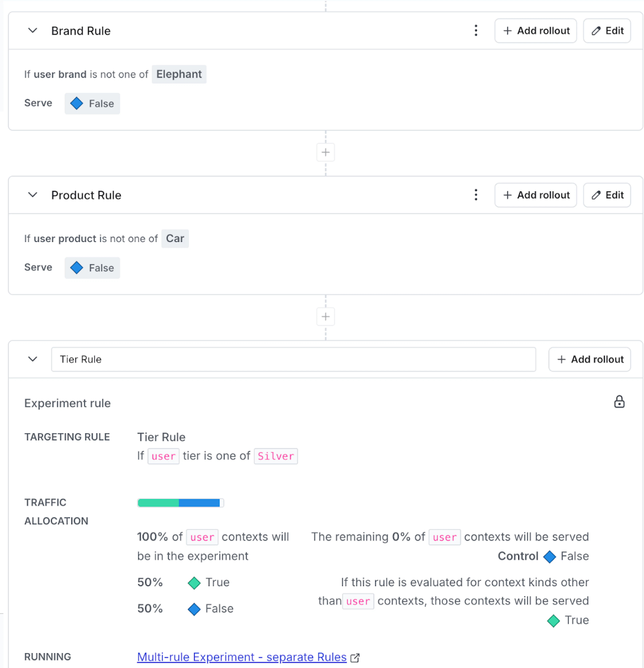Click the Elephant brand value chip
The height and width of the screenshot is (668, 644).
[179, 74]
